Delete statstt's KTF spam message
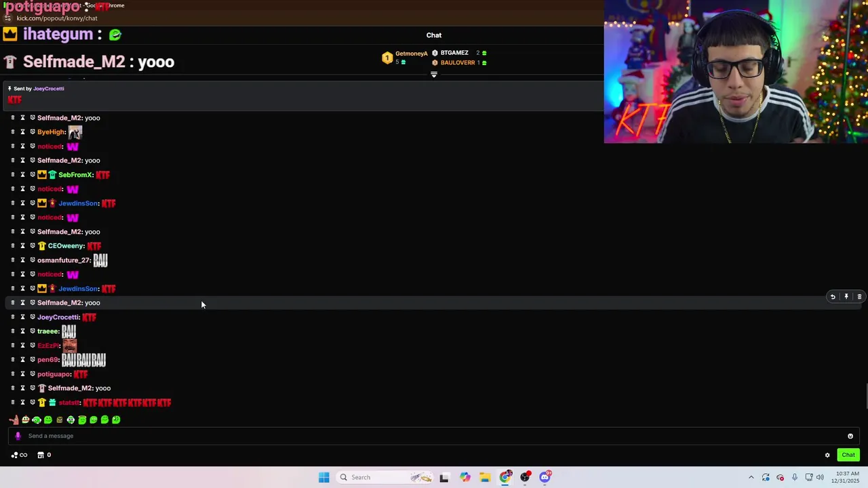This screenshot has height=488, width=868. (12, 403)
